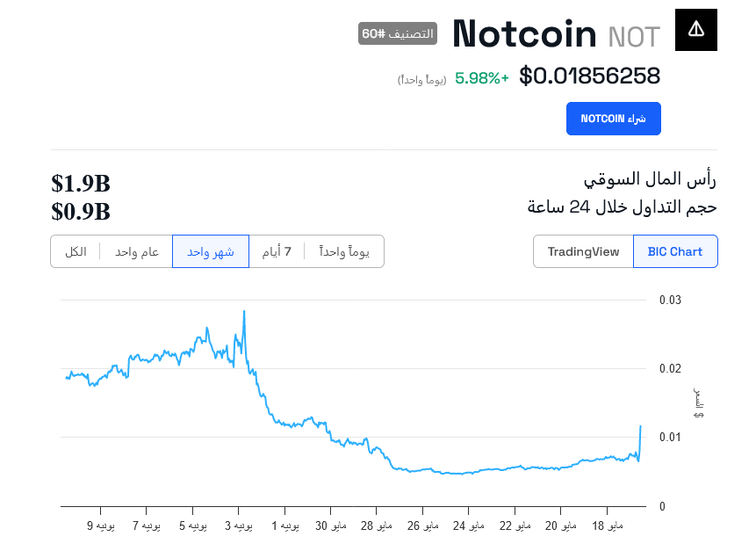756x558 pixels.
Task: Select the شهر واحد one-month range
Action: 211,251
